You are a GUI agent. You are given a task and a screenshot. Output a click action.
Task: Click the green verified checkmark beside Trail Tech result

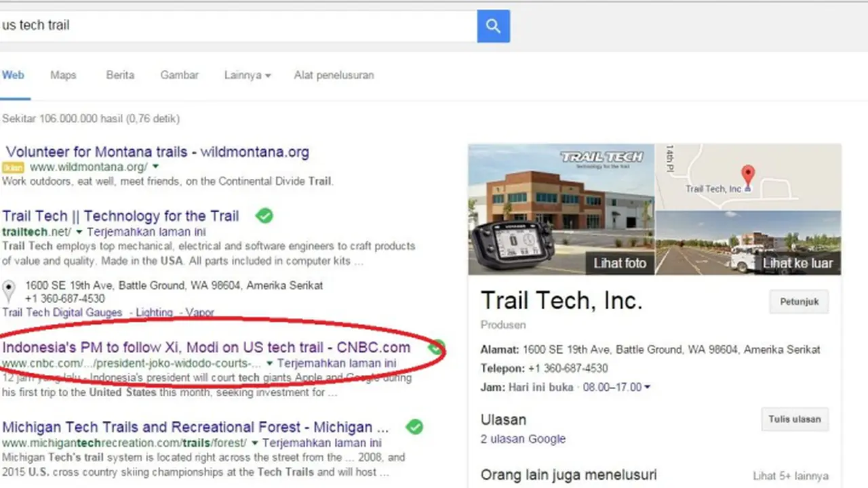point(264,216)
